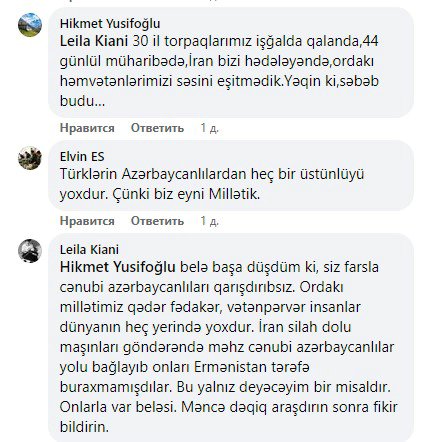
Task: Like Hikmet Yusifoğlu's comment via Нравится
Action: [x=87, y=128]
